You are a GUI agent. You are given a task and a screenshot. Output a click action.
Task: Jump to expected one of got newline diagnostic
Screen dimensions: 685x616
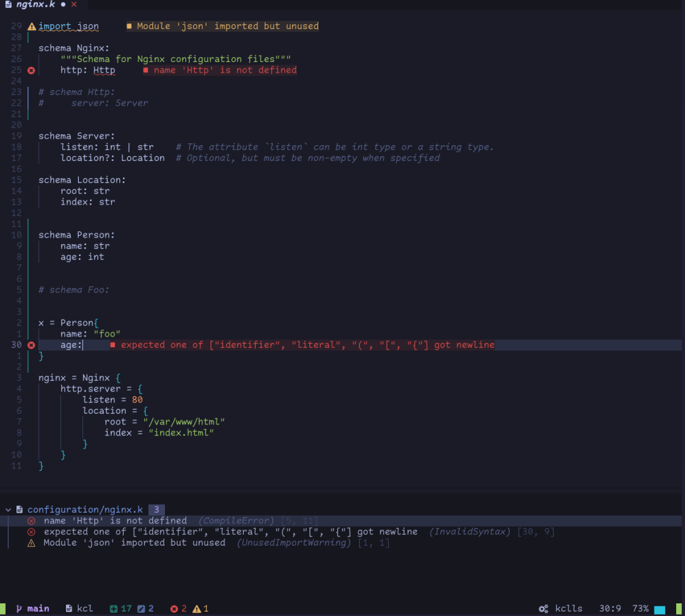click(x=231, y=532)
